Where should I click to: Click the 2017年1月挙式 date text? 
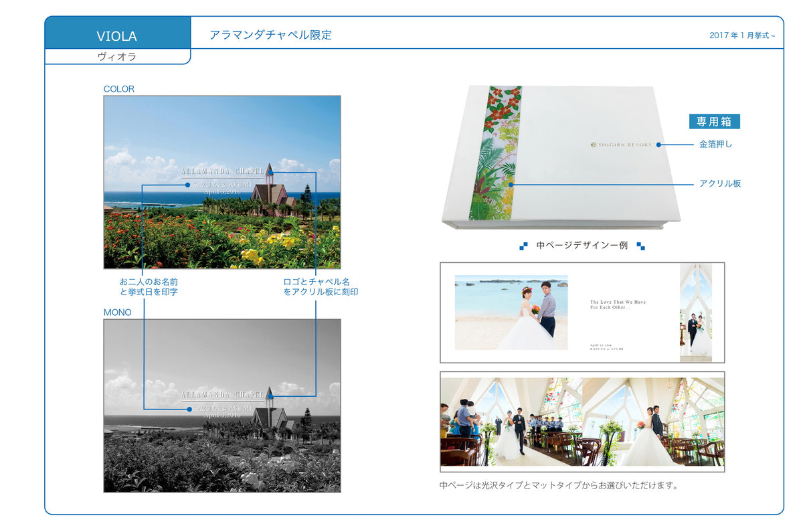741,35
